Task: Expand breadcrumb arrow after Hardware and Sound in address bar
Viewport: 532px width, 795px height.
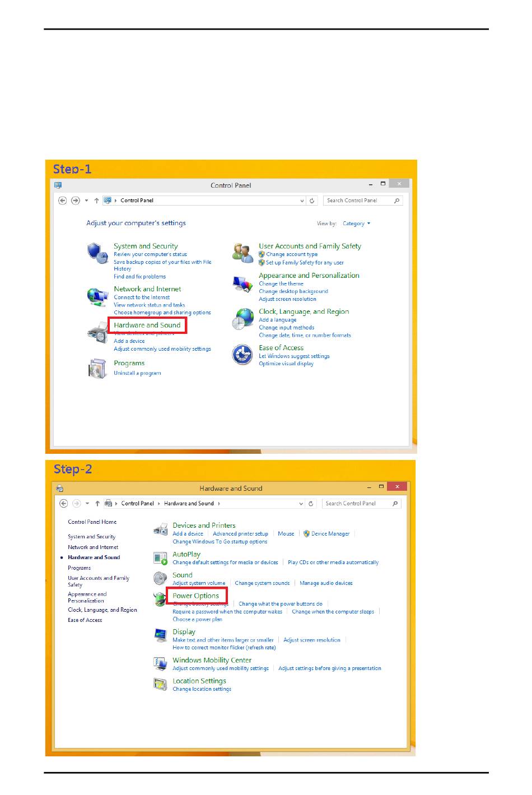Action: [219, 504]
